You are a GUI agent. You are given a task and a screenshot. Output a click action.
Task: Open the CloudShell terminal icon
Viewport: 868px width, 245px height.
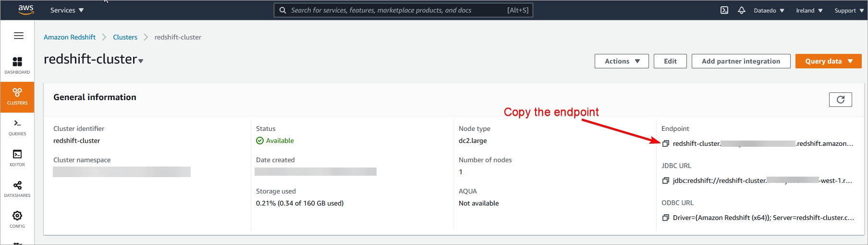[724, 10]
